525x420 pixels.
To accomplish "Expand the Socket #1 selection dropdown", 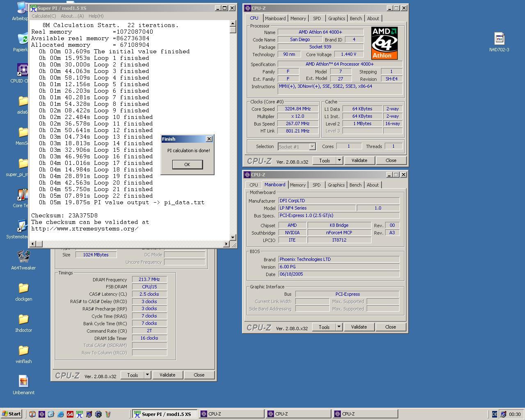I will tap(312, 146).
